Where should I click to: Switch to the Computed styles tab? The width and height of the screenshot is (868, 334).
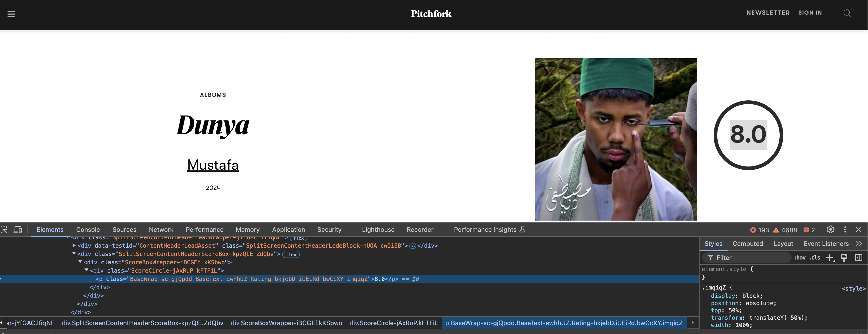tap(748, 243)
